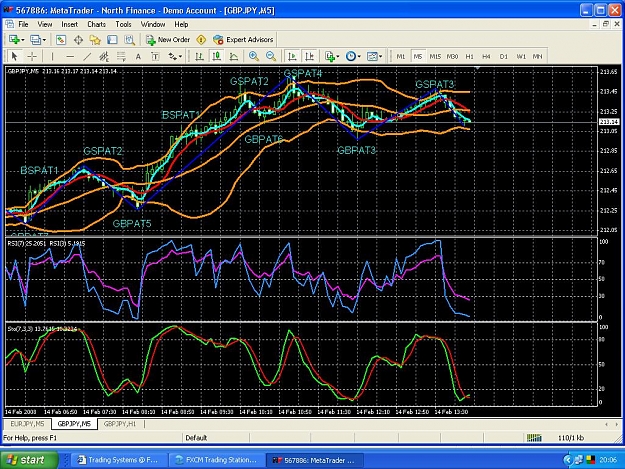Set timeframe to H4
The width and height of the screenshot is (625, 469).
pyautogui.click(x=486, y=57)
